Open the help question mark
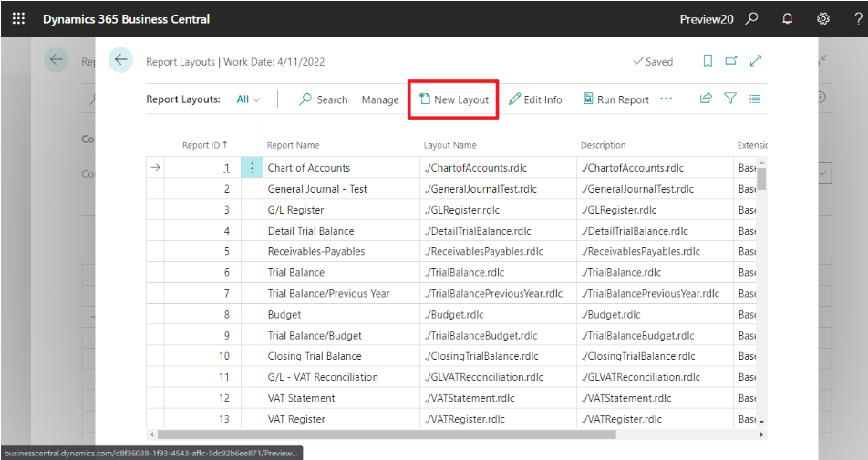 point(859,18)
